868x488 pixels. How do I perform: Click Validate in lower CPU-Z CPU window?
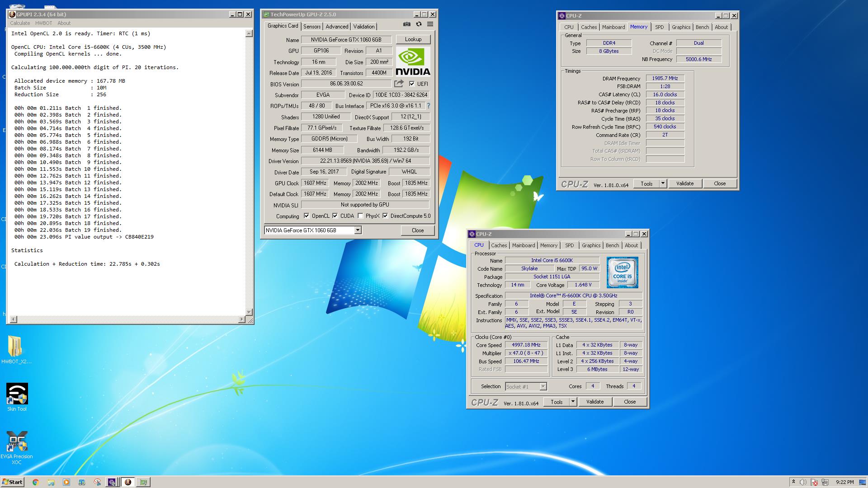coord(595,402)
